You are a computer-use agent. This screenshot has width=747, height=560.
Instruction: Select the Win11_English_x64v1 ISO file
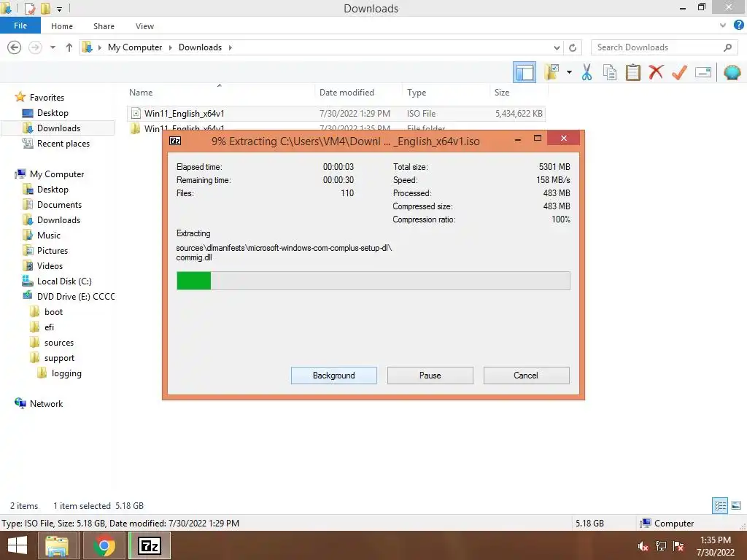pyautogui.click(x=336, y=113)
